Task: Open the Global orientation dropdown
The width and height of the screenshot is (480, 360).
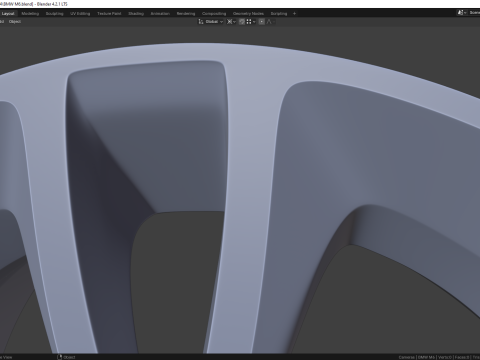Action: 214,22
